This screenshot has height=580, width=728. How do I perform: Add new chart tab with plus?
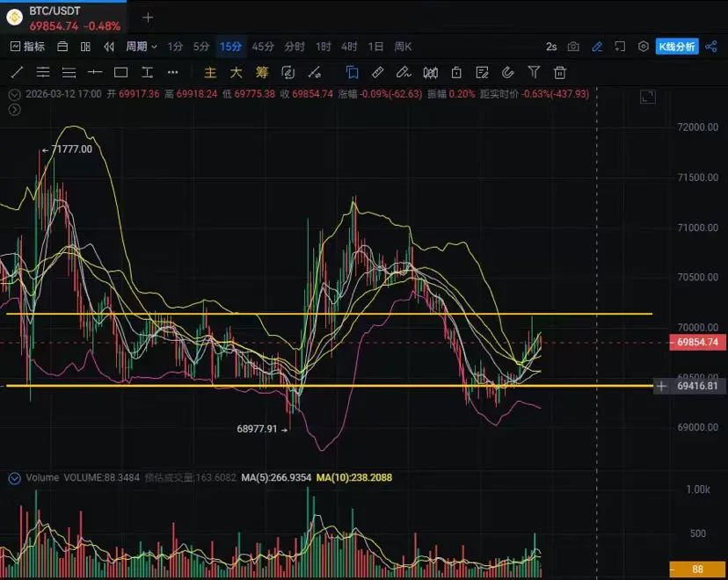pos(148,18)
